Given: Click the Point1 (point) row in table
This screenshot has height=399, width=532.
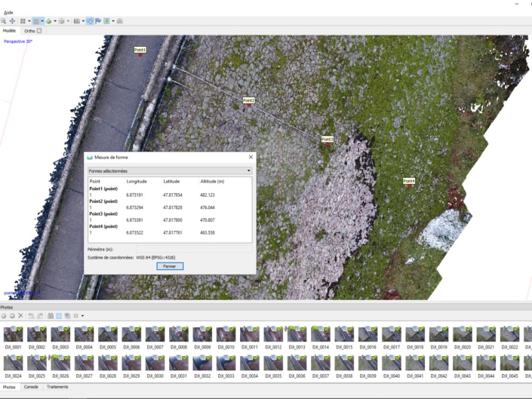Looking at the screenshot, I should click(x=103, y=189).
